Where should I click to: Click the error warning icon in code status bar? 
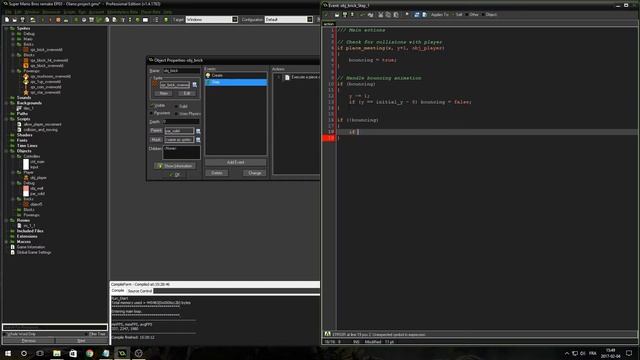click(x=327, y=334)
